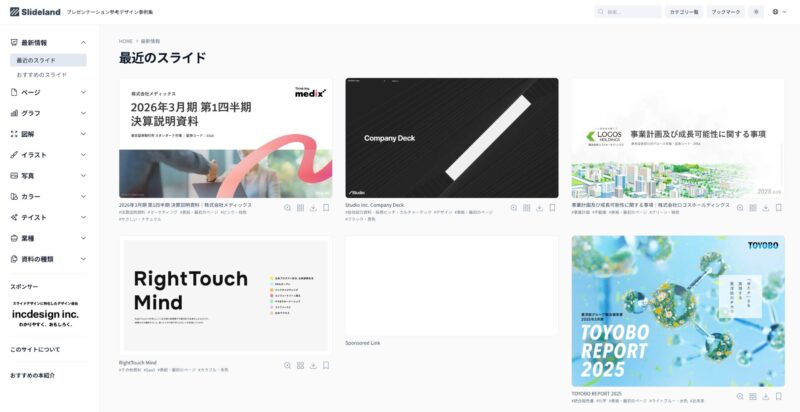
Task: Bookmark the TOYOBO REPORT 2025 slide
Action: click(x=779, y=396)
